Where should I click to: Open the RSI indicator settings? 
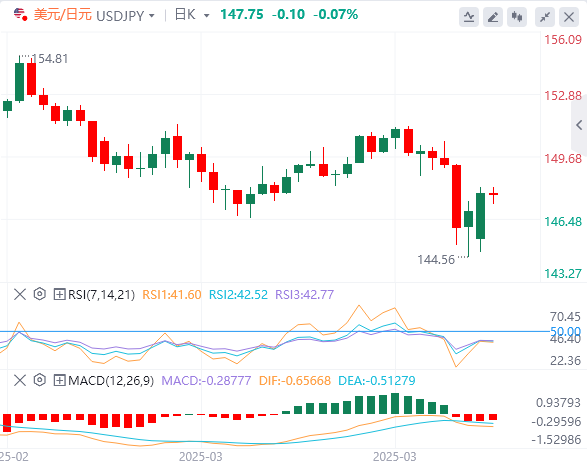(x=40, y=294)
